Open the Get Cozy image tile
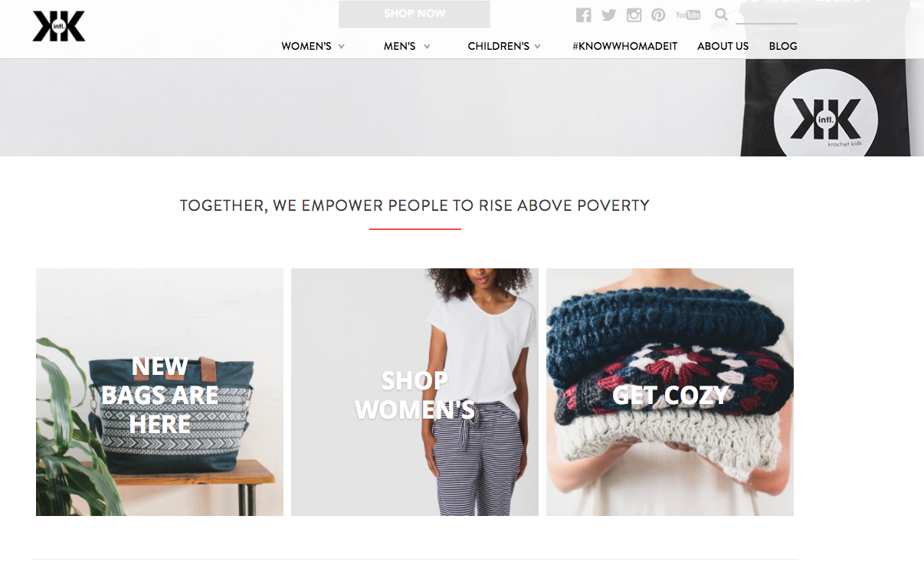Screen dimensions: 924x562 coord(670,392)
